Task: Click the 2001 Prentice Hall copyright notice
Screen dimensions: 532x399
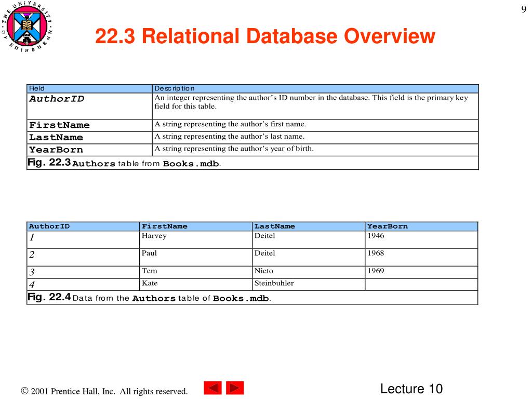Action: tap(104, 391)
